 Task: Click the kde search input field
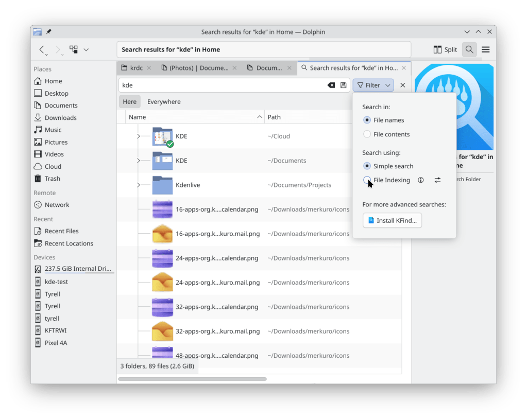point(222,85)
